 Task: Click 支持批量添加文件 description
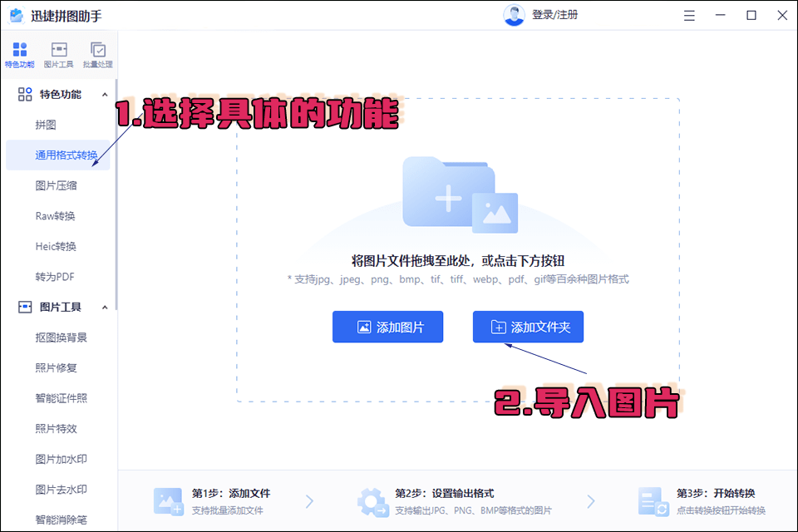click(228, 510)
